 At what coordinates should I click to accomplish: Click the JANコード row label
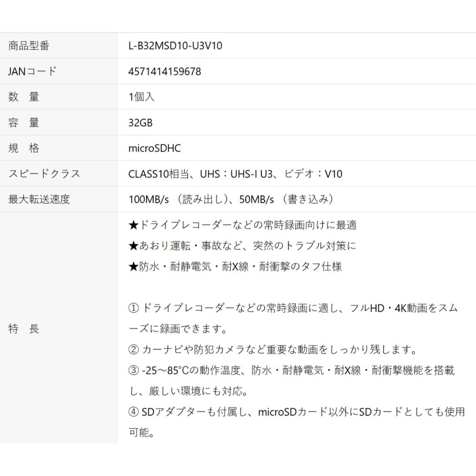(32, 72)
